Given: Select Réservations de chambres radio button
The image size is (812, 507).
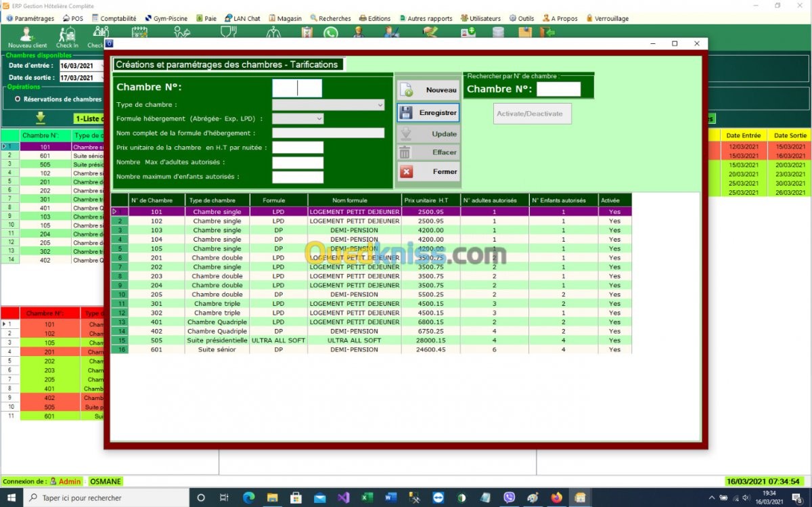Looking at the screenshot, I should click(x=18, y=99).
